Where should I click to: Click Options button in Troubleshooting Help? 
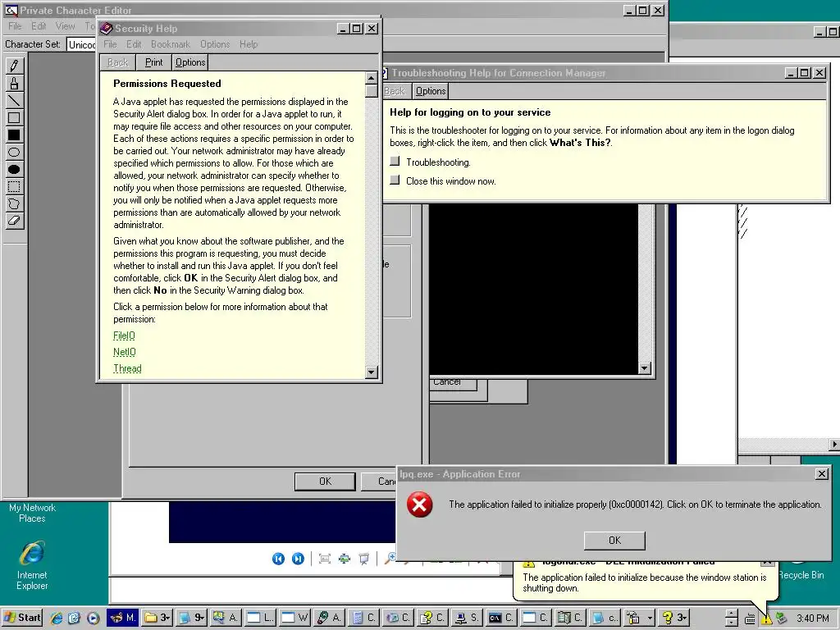431,91
